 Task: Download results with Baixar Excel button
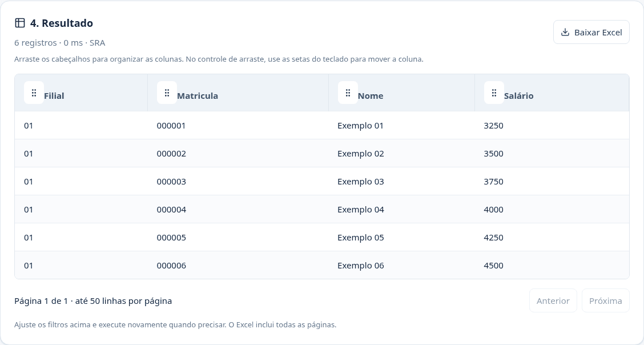pos(591,32)
